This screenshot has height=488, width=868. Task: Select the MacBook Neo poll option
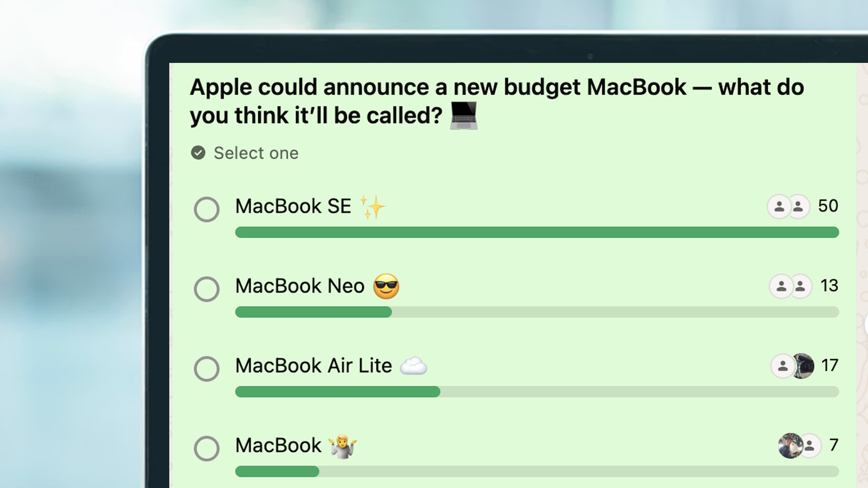click(207, 289)
